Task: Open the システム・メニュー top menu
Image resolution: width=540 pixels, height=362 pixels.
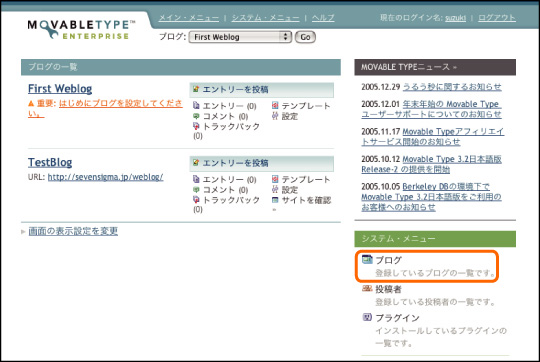Action: point(266,18)
